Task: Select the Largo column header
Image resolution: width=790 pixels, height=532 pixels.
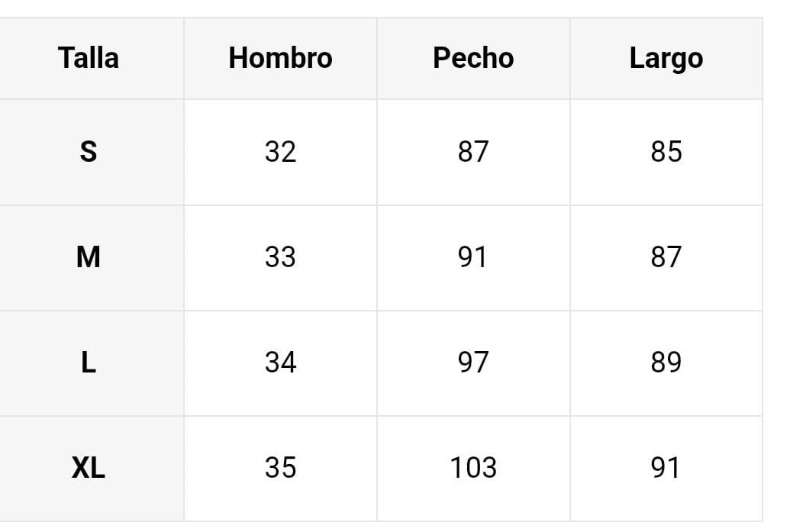Action: pos(666,58)
